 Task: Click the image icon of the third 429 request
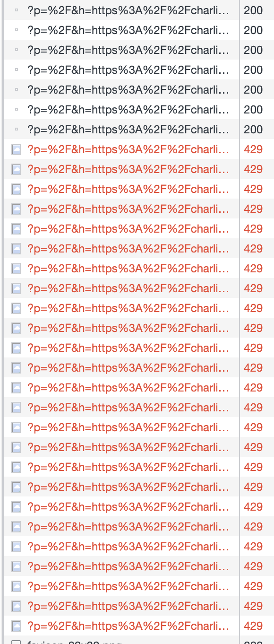(17, 190)
